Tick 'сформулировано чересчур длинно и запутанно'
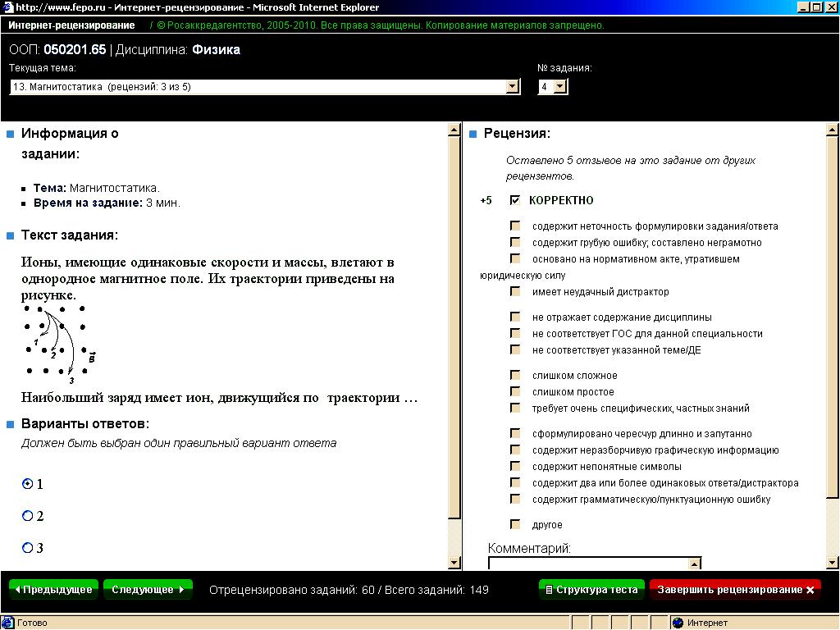Viewport: 840px width, 630px height. (x=515, y=433)
